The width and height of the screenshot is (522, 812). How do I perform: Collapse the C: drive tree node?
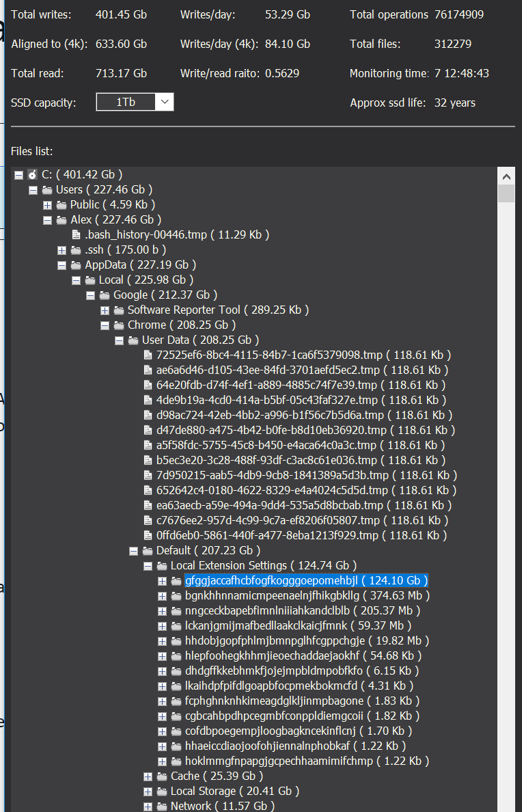pos(18,175)
